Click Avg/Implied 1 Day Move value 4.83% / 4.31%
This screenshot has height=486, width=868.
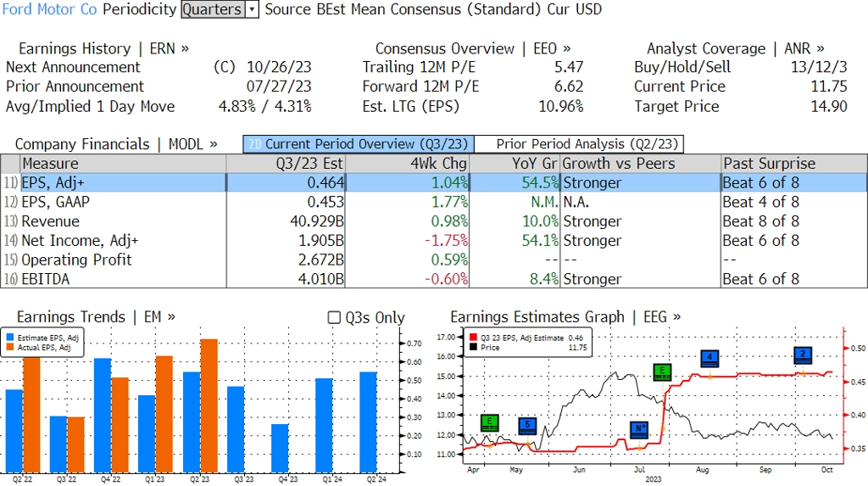(265, 106)
